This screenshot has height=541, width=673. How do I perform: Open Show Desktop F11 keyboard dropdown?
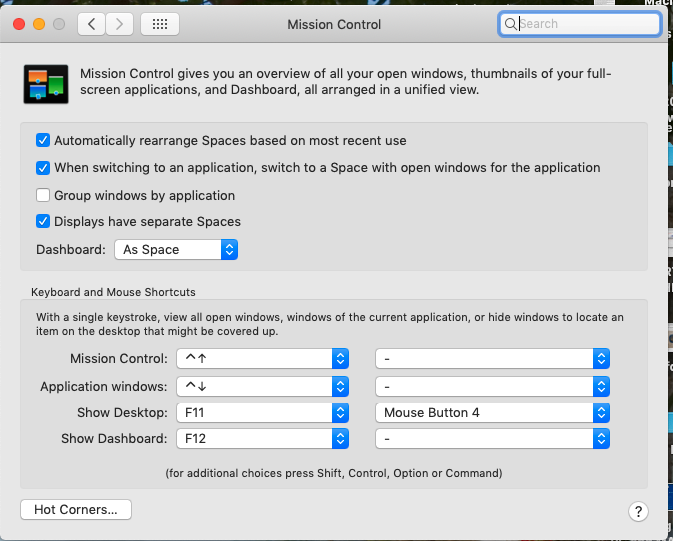263,413
